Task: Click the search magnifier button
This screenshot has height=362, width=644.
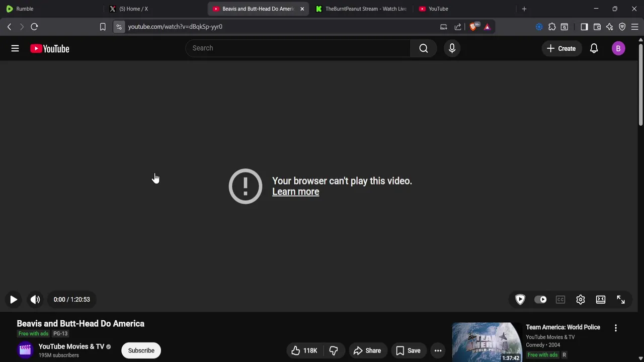Action: (424, 48)
